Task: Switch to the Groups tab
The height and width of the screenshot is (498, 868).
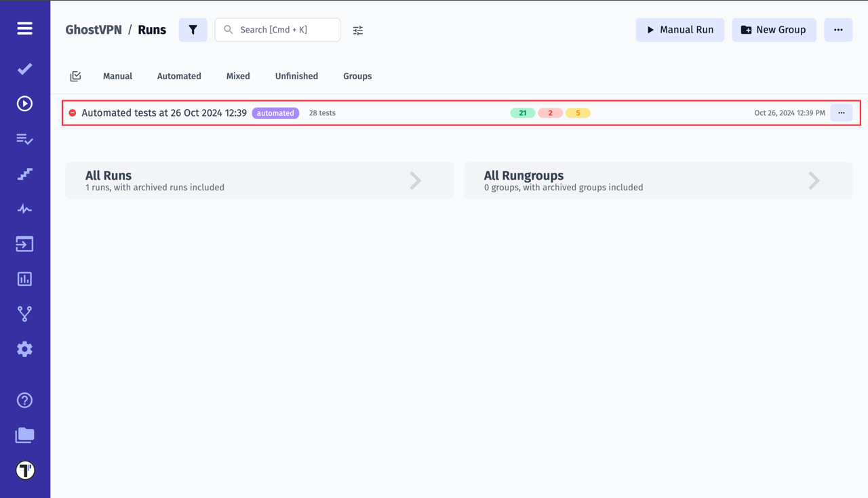Action: (357, 76)
